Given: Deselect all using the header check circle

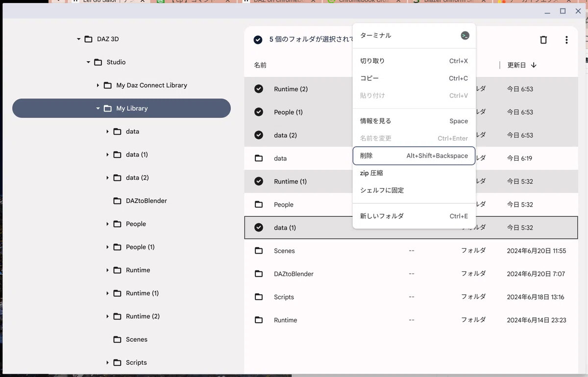Looking at the screenshot, I should click(258, 40).
